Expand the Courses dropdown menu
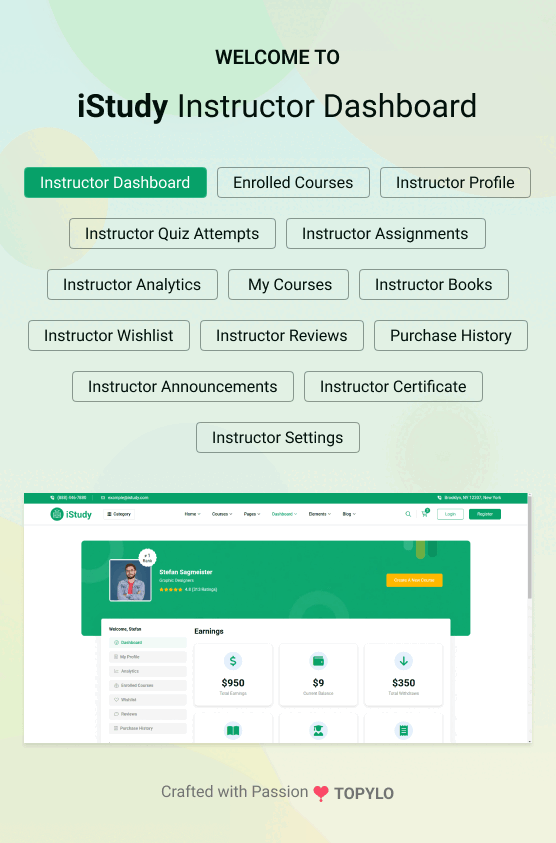556x843 pixels. pyautogui.click(x=222, y=514)
